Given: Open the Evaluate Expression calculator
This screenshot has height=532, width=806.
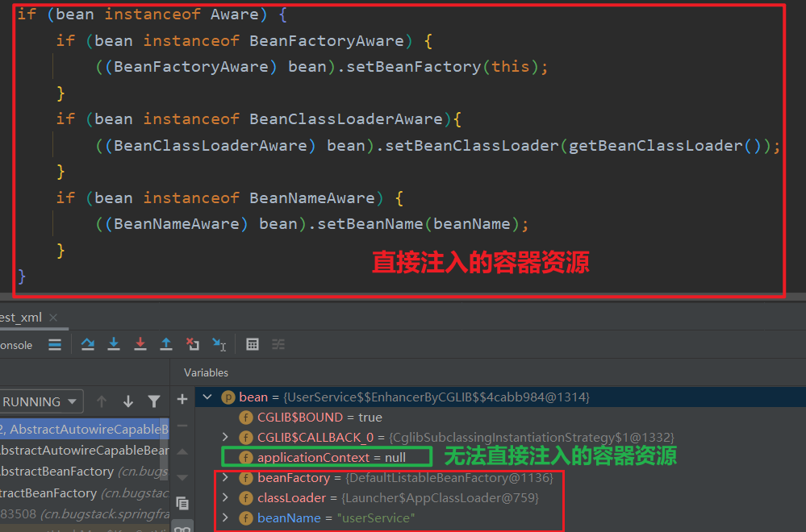Looking at the screenshot, I should [253, 344].
